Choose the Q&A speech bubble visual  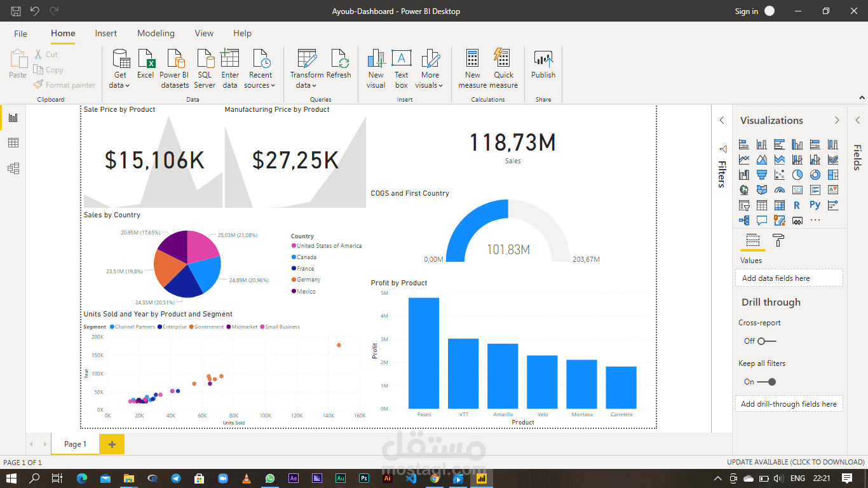click(762, 220)
